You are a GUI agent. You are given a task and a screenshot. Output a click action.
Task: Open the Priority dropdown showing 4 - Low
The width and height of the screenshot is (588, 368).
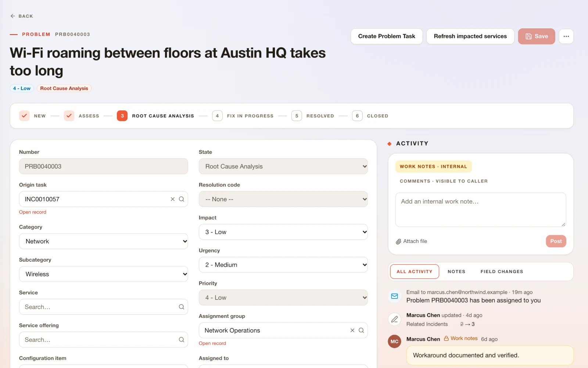coord(283,298)
